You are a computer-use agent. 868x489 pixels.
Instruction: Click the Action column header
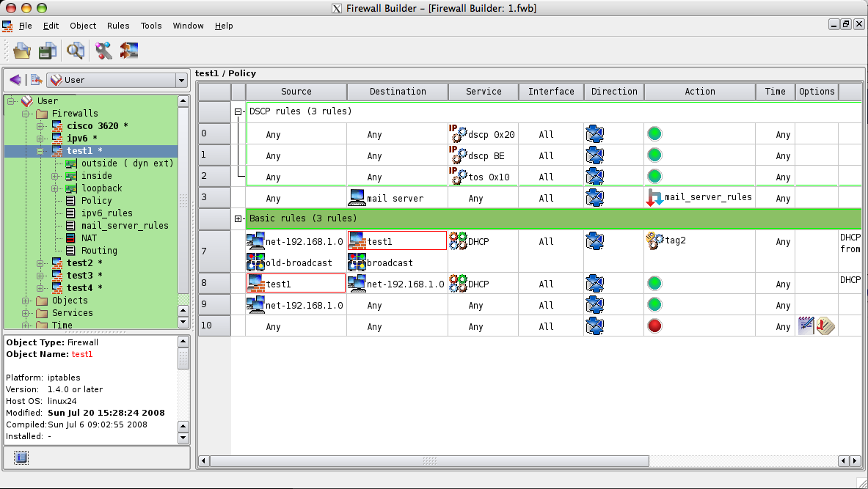point(700,92)
